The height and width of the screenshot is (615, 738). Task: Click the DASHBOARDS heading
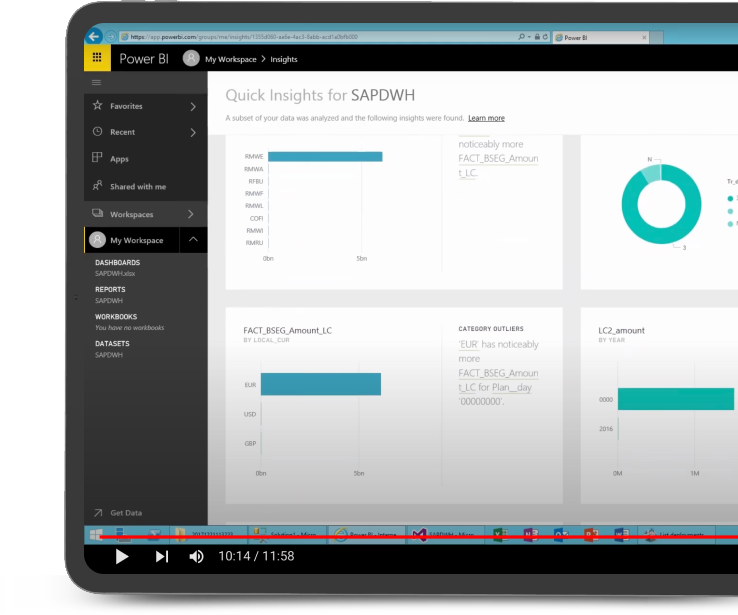(118, 263)
